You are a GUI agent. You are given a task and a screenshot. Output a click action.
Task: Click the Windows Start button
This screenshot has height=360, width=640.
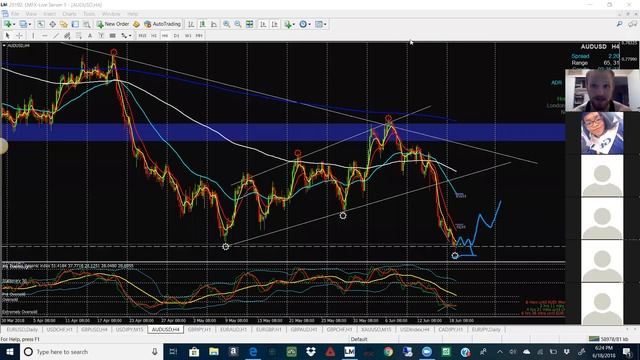pyautogui.click(x=10, y=351)
